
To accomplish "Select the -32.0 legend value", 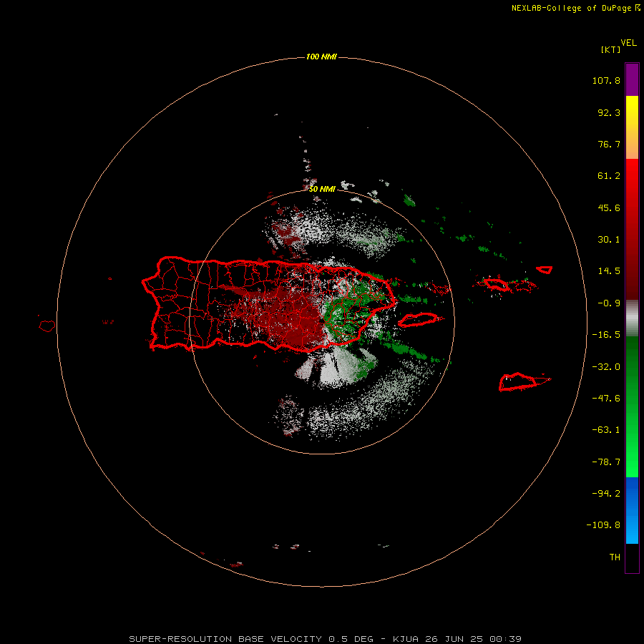I will pyautogui.click(x=606, y=367).
